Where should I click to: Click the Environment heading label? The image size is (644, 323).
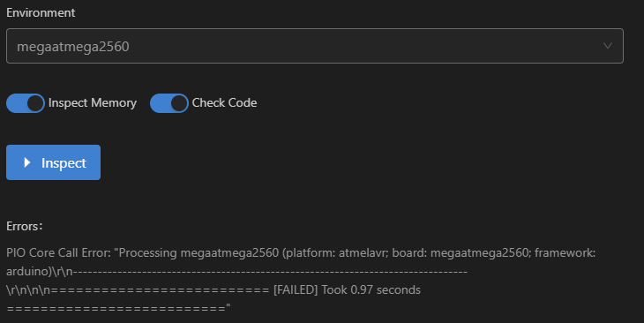[x=41, y=12]
